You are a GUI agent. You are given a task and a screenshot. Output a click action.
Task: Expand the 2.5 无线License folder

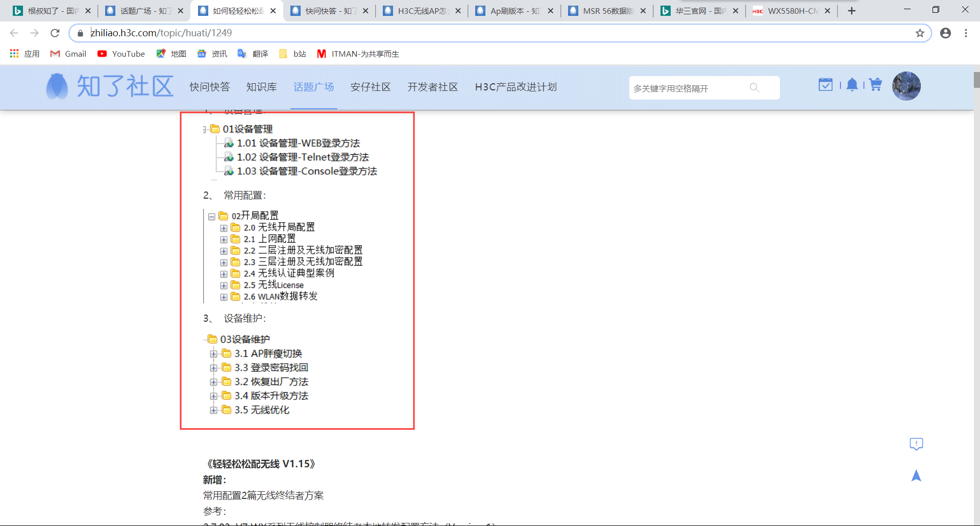pos(224,285)
